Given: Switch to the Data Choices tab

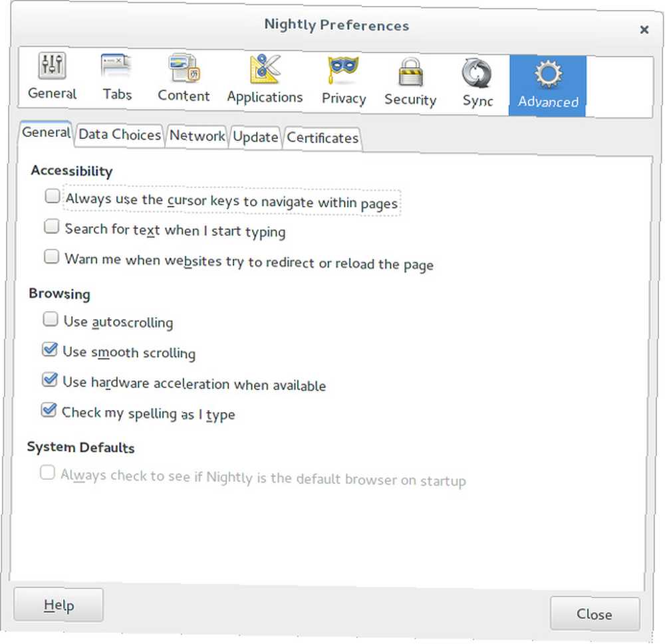Looking at the screenshot, I should (120, 135).
